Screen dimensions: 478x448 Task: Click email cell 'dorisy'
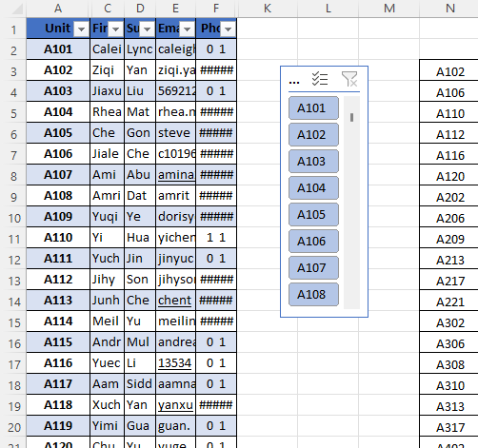pyautogui.click(x=176, y=217)
